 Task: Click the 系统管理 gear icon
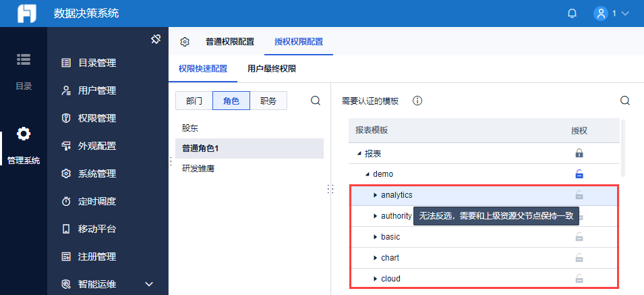tap(65, 173)
